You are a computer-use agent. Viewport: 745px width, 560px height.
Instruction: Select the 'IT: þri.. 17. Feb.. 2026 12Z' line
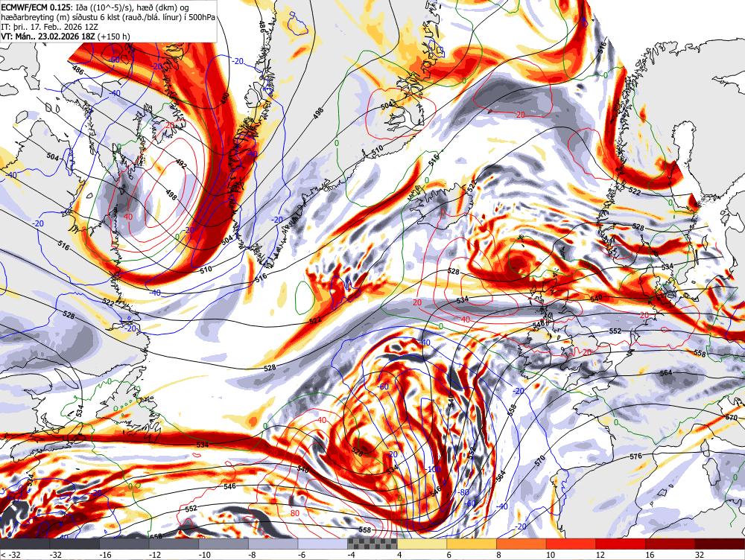(49, 27)
